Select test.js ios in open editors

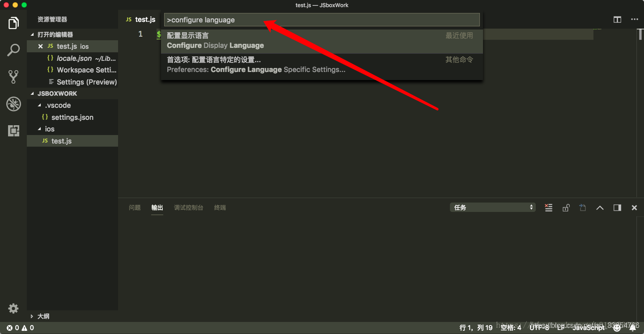click(x=72, y=47)
